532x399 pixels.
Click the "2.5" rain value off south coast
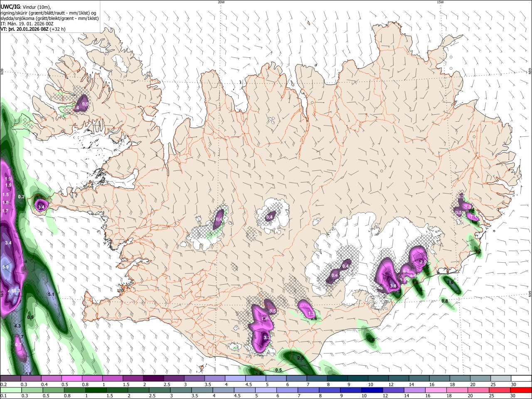click(x=301, y=357)
